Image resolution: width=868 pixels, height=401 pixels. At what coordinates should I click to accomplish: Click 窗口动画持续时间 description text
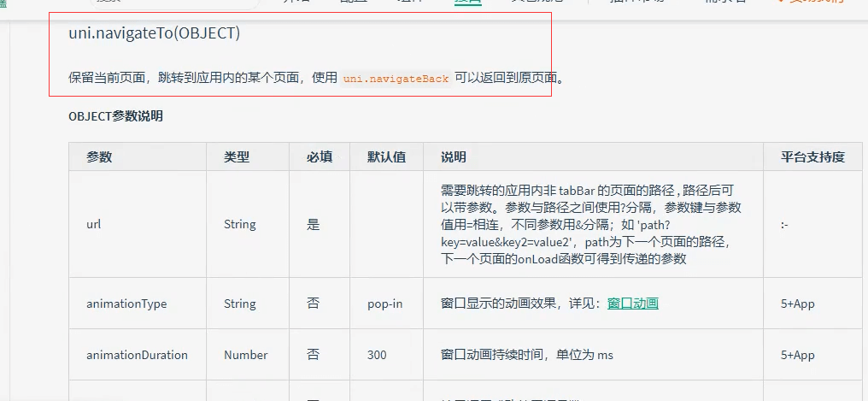click(526, 355)
